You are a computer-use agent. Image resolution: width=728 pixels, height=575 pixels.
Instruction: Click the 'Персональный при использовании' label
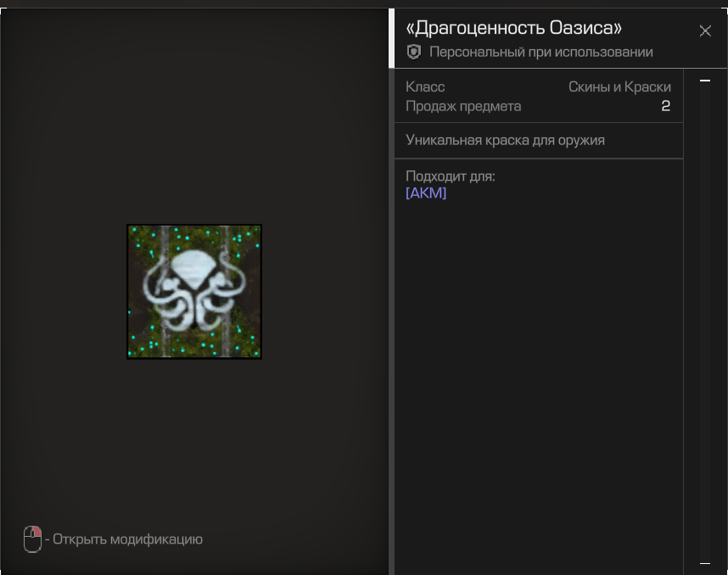point(540,53)
